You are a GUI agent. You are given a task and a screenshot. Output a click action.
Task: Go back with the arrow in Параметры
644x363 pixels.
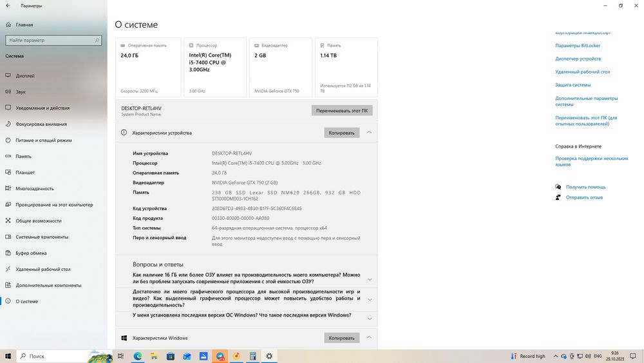pyautogui.click(x=8, y=6)
